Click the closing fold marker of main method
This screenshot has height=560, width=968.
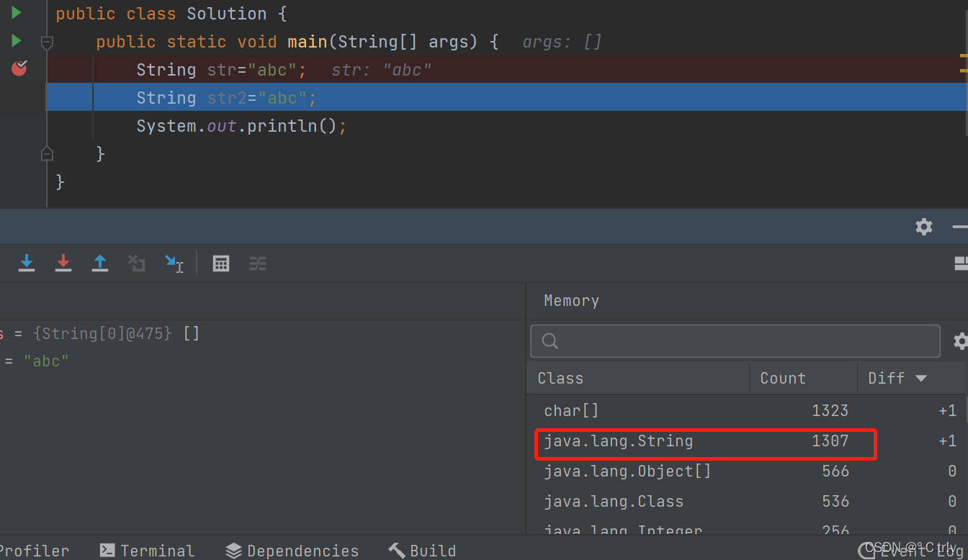point(47,153)
